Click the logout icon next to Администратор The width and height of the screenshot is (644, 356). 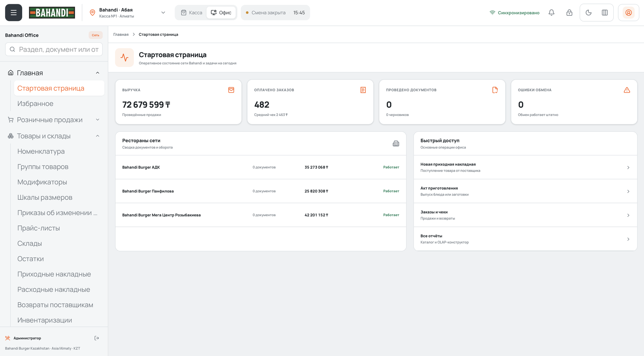[97, 338]
